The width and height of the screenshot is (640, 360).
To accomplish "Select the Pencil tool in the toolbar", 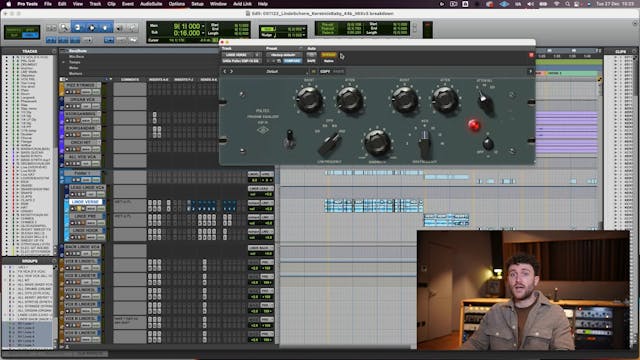I will click(x=133, y=28).
